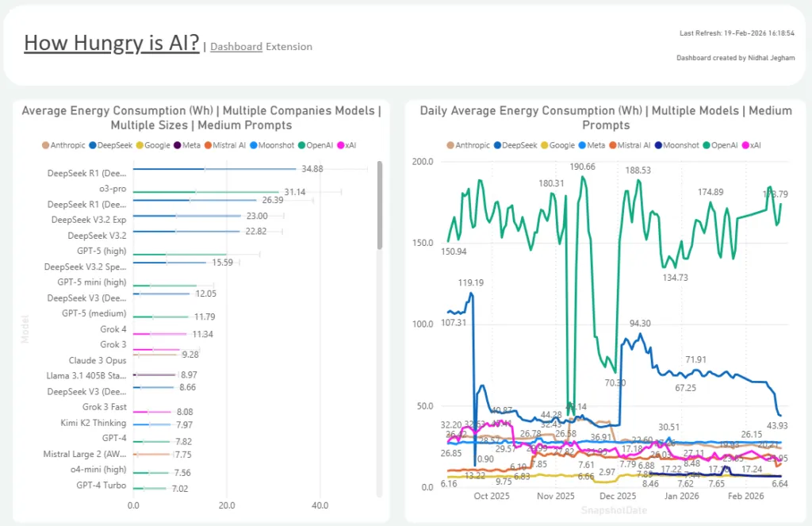Select the xAI legend marker in the bar chart
Image resolution: width=812 pixels, height=526 pixels.
[x=341, y=145]
